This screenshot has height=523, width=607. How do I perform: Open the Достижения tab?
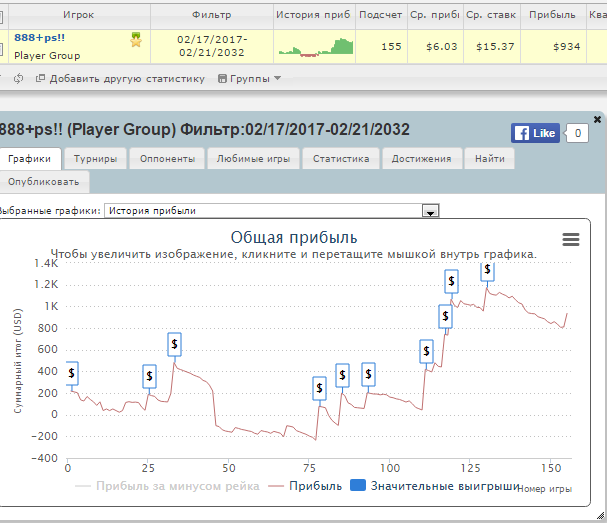(422, 159)
